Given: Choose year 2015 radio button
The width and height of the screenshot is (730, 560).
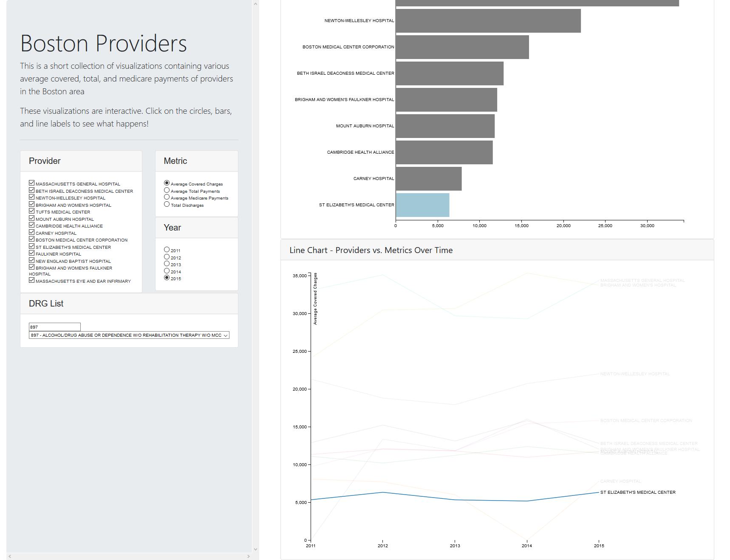Looking at the screenshot, I should tap(167, 278).
